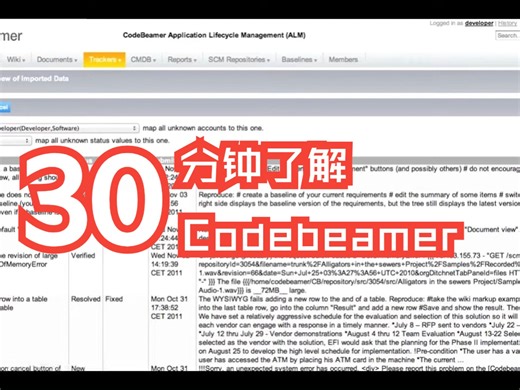
Task: Open the Baselines menu
Action: click(299, 60)
